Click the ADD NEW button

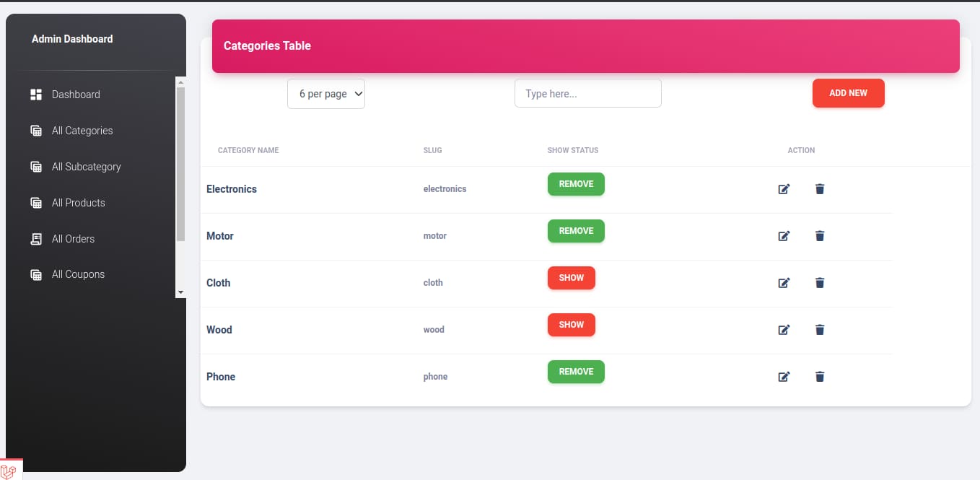pos(848,92)
